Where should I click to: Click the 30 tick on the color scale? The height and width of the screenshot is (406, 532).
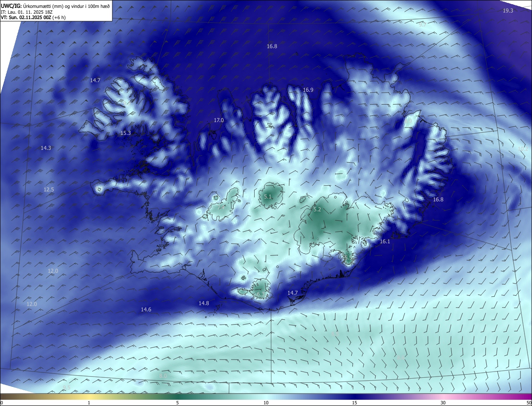click(443, 403)
